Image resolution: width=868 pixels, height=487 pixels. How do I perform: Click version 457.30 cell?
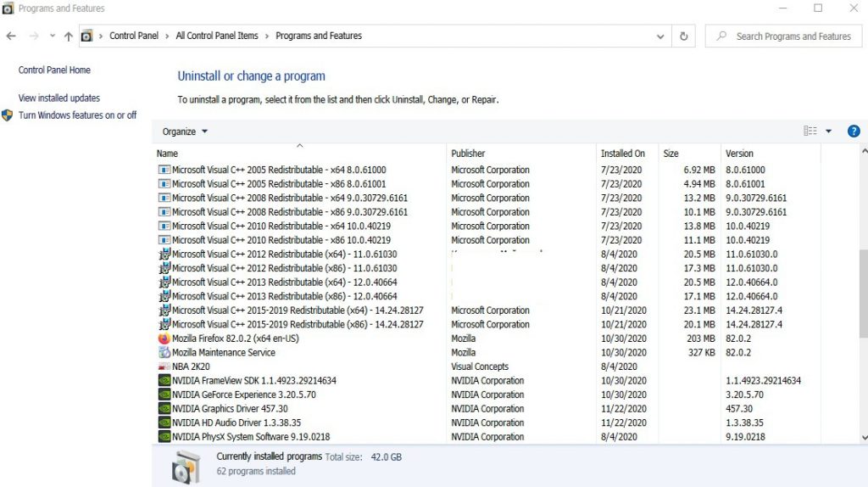click(739, 409)
